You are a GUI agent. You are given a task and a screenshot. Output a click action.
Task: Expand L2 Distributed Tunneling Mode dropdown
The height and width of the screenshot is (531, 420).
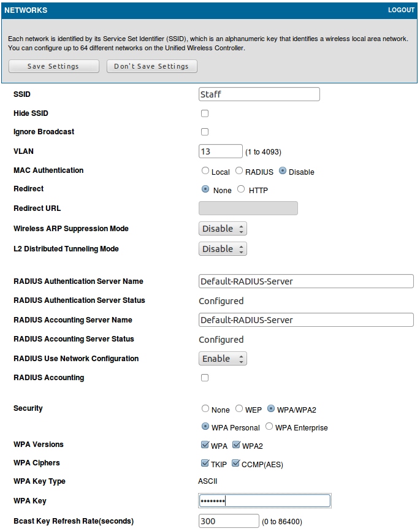pyautogui.click(x=223, y=249)
